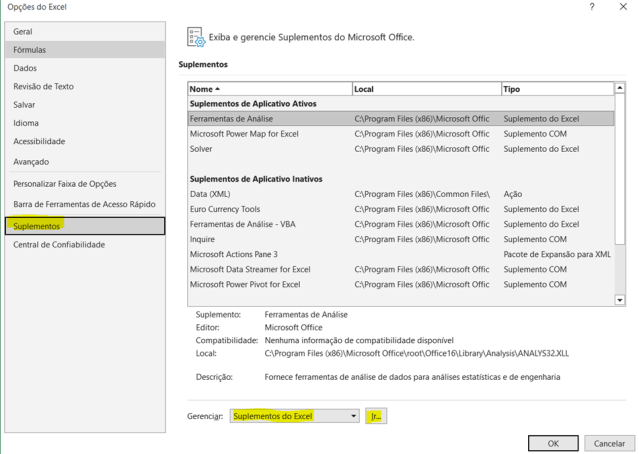The width and height of the screenshot is (639, 454).
Task: Open the Fórmulas category
Action: pos(30,50)
